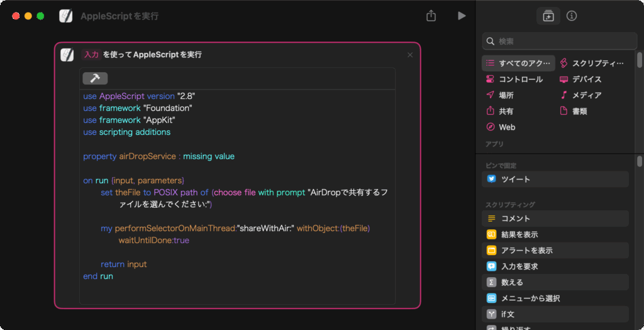
Task: Open デバイス category
Action: tap(580, 79)
